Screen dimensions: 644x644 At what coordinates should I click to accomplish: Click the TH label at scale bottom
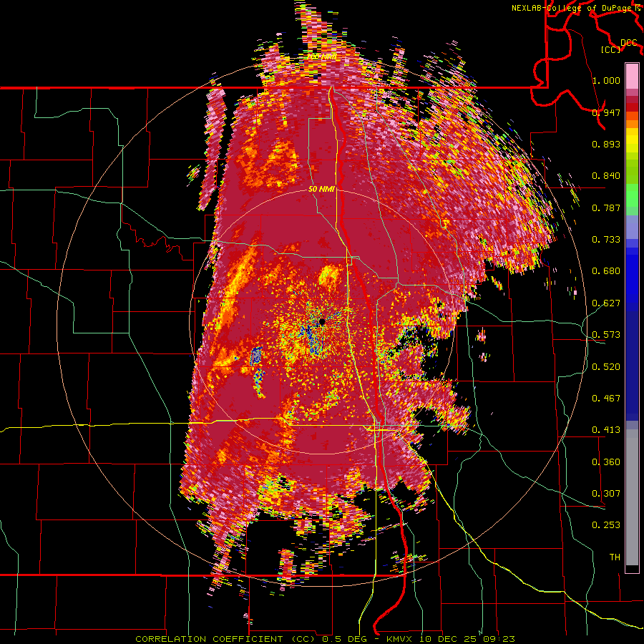click(615, 557)
